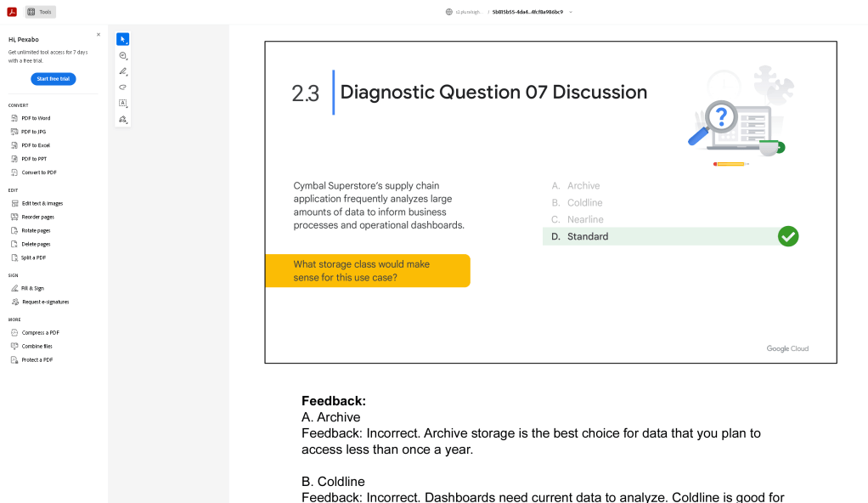
Task: Click the document filename in header
Action: coord(527,12)
